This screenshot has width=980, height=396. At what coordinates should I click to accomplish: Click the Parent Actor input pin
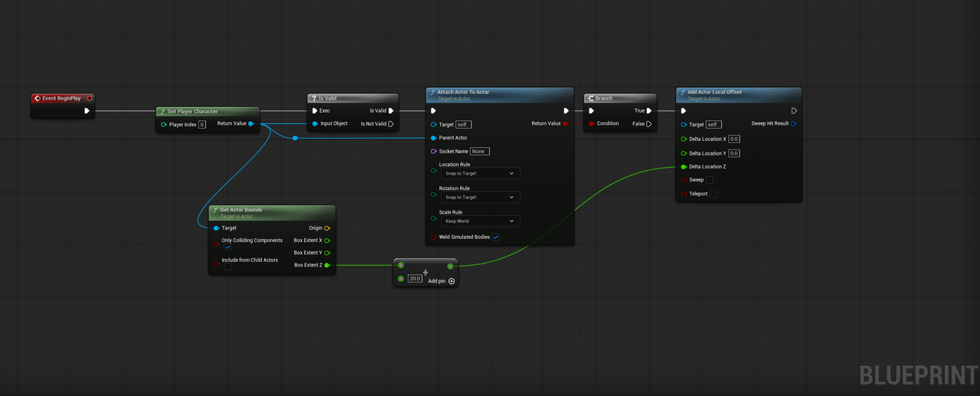(x=434, y=138)
